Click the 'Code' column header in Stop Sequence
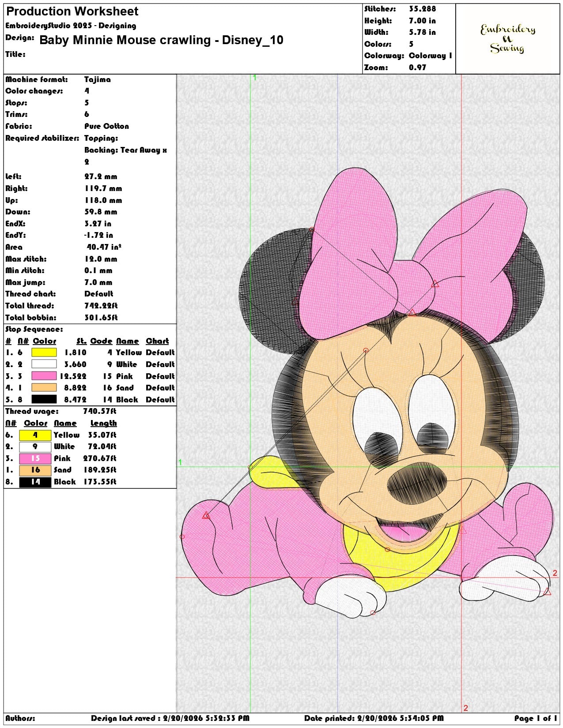The image size is (563, 728). (102, 341)
